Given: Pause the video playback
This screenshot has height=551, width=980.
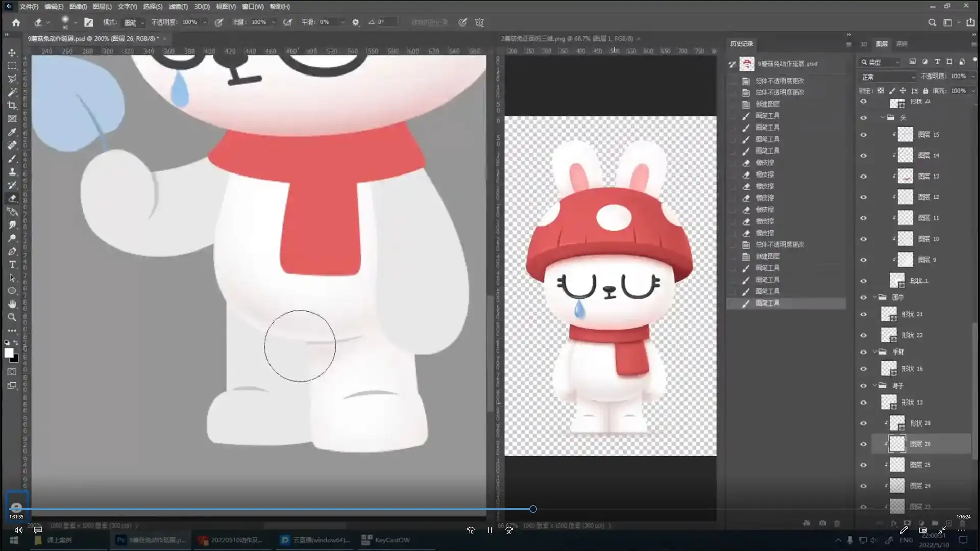Looking at the screenshot, I should pyautogui.click(x=489, y=530).
